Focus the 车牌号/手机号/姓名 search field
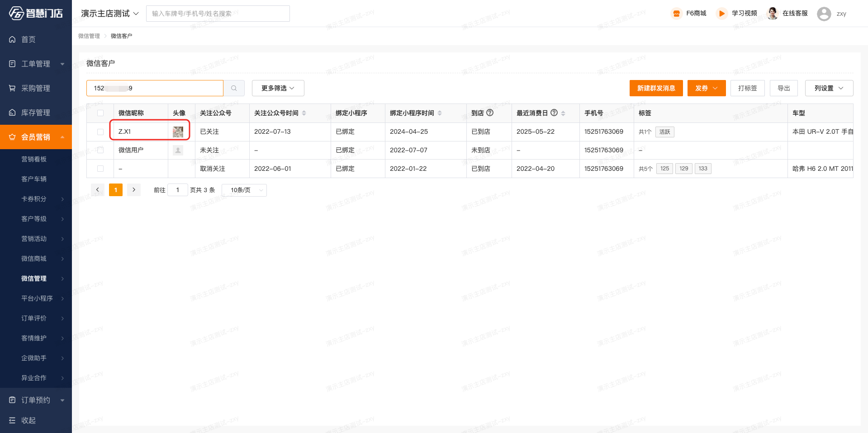 218,14
